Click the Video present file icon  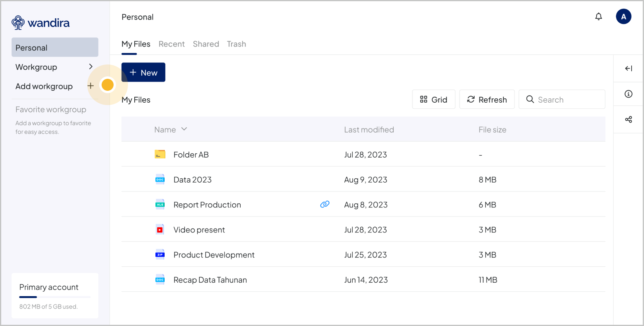pos(160,230)
